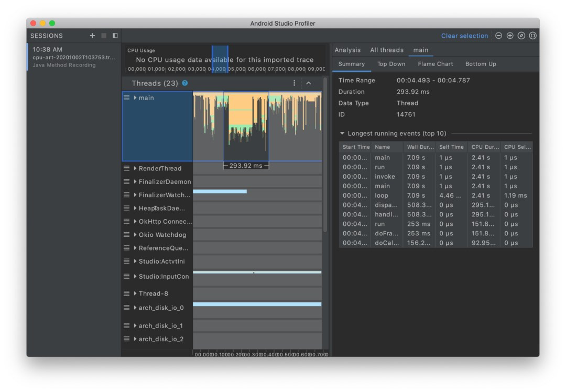Open the All threads tab

(387, 50)
